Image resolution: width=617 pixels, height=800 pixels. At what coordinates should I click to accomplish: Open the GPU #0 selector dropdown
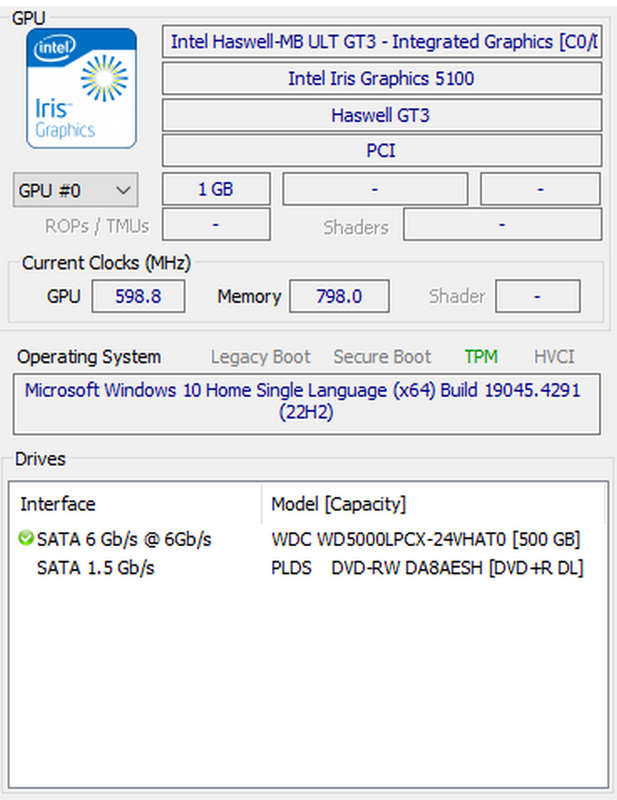pyautogui.click(x=75, y=190)
